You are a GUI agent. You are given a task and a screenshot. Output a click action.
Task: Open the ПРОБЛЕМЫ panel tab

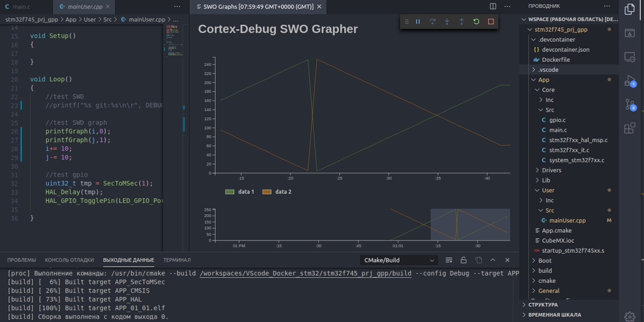tap(22, 260)
